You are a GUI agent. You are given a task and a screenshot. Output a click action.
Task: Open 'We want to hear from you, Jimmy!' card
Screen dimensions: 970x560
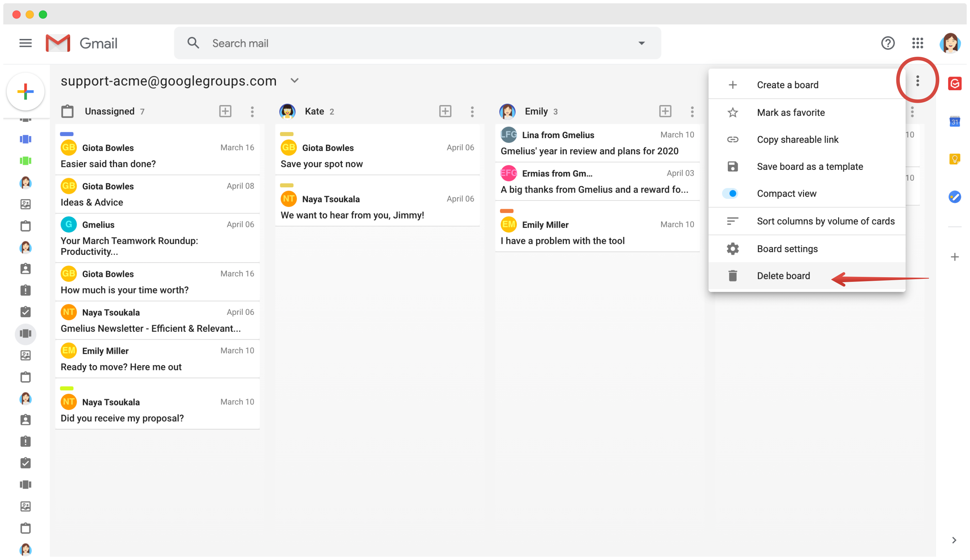377,201
